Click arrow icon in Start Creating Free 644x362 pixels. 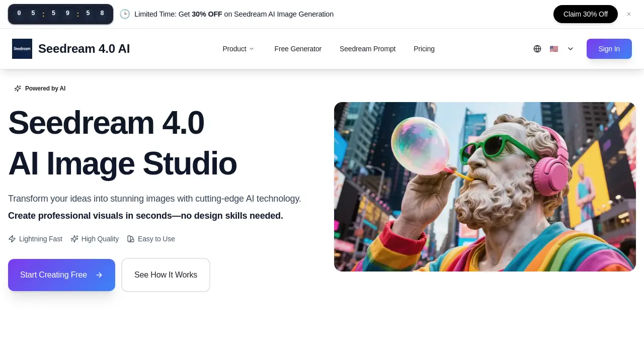(x=99, y=275)
